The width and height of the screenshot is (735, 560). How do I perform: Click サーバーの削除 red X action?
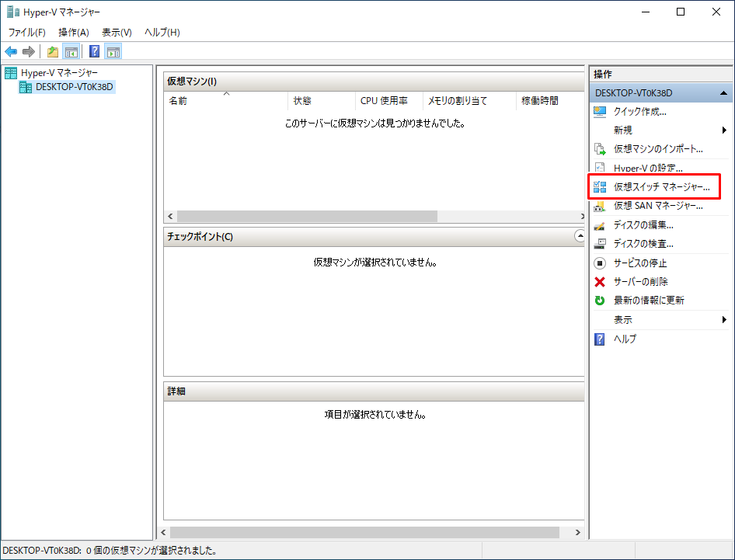pos(640,282)
